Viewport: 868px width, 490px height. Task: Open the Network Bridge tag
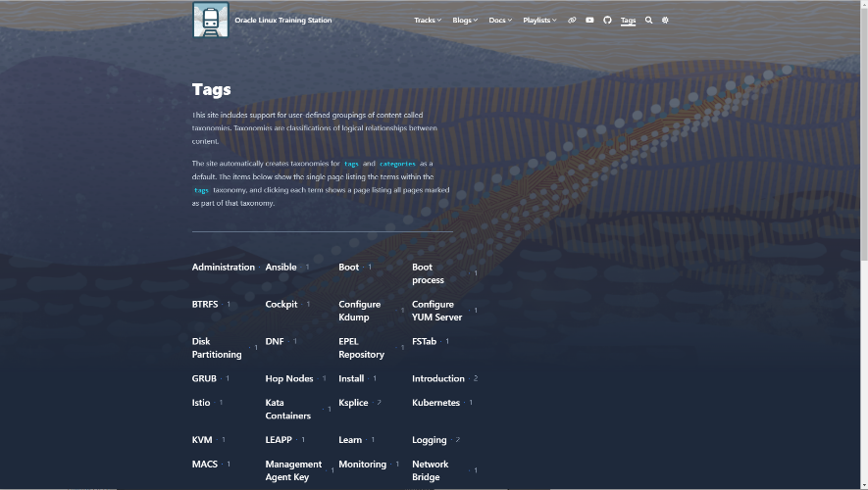431,470
